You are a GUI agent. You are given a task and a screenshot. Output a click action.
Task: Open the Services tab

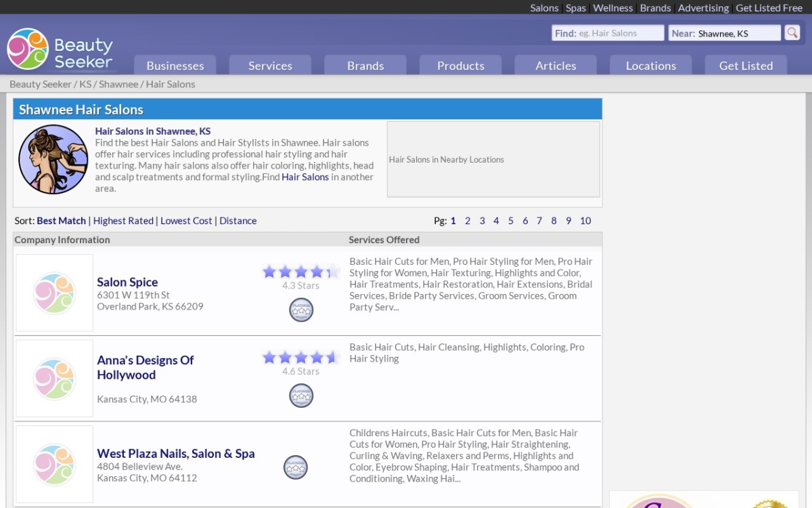pyautogui.click(x=270, y=65)
